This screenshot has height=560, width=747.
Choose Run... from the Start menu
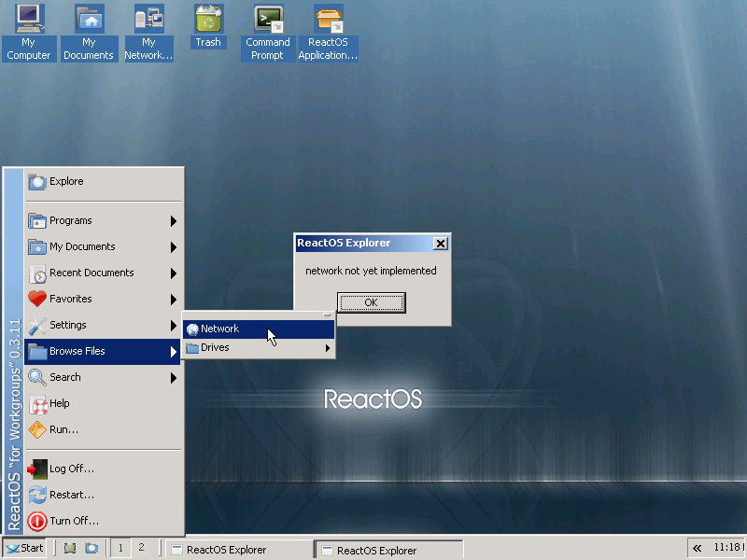[104, 430]
